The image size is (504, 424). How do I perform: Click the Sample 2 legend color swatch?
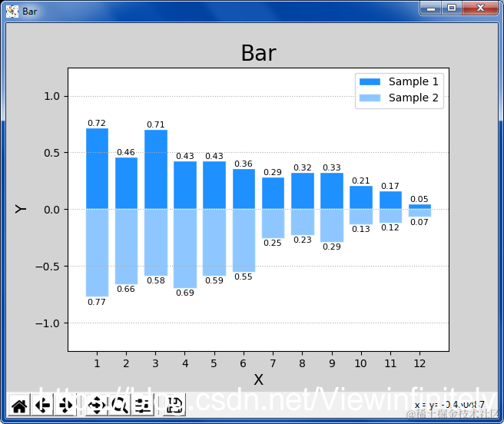pos(370,98)
